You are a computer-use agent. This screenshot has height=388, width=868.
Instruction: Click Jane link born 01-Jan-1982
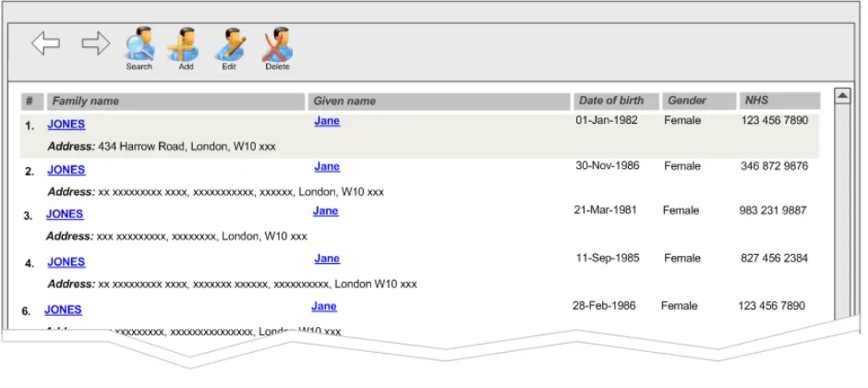tap(327, 121)
